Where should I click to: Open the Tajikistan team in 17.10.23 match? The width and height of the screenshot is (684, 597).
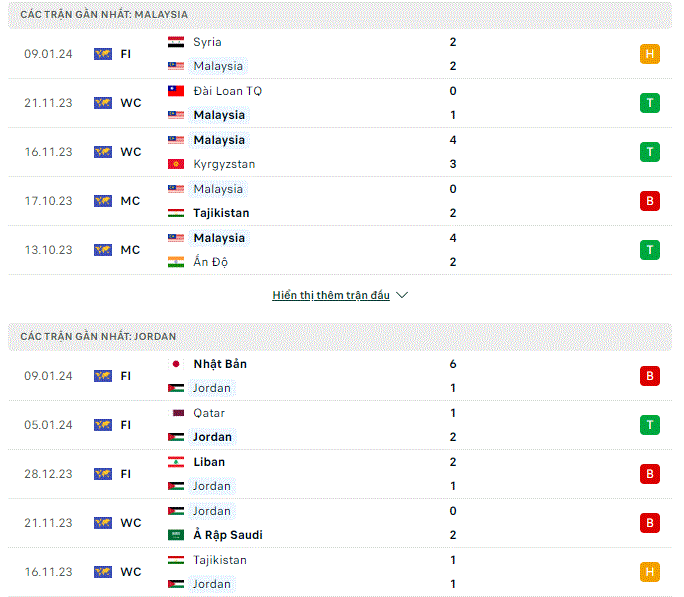point(221,213)
